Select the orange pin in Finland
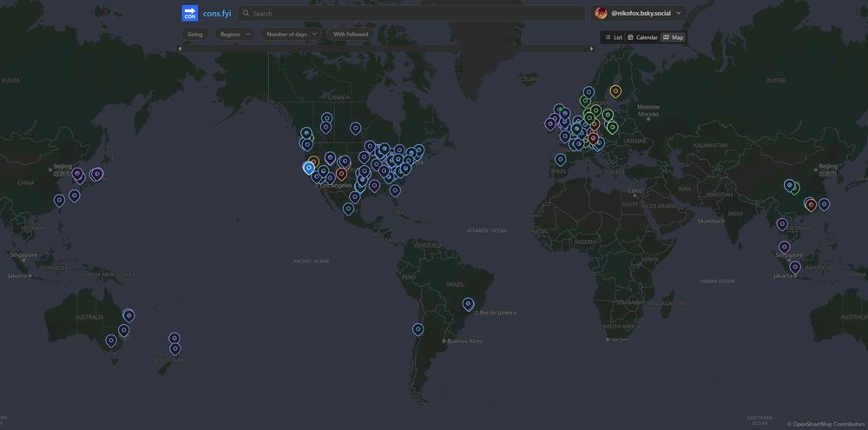 click(x=615, y=91)
